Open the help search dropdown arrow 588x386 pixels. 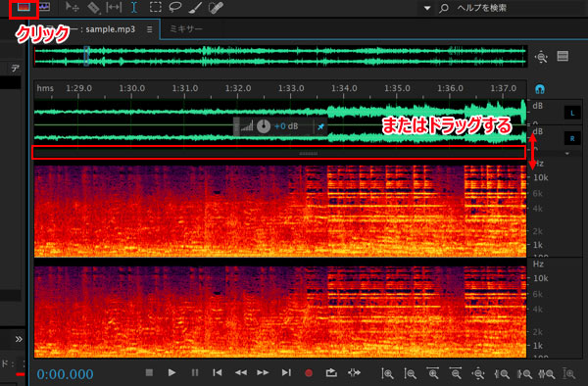pos(426,8)
